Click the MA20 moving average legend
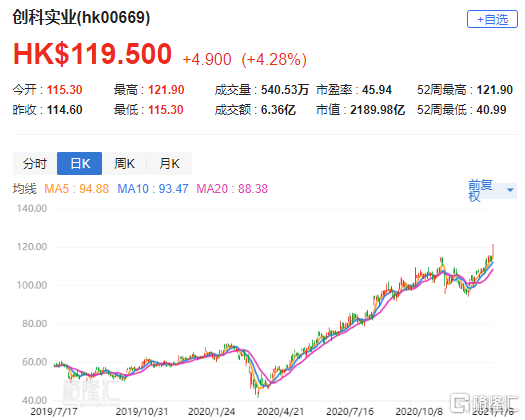 click(x=232, y=189)
